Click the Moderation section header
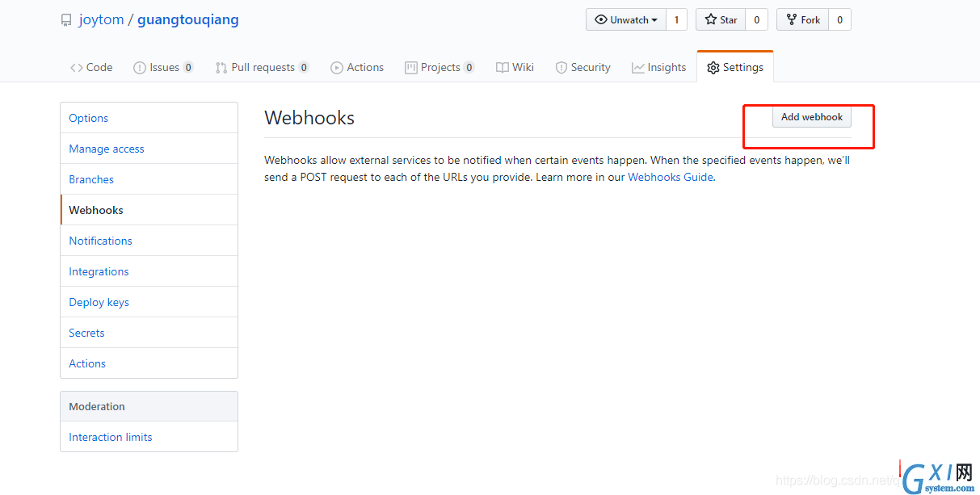The image size is (980, 495). [149, 406]
